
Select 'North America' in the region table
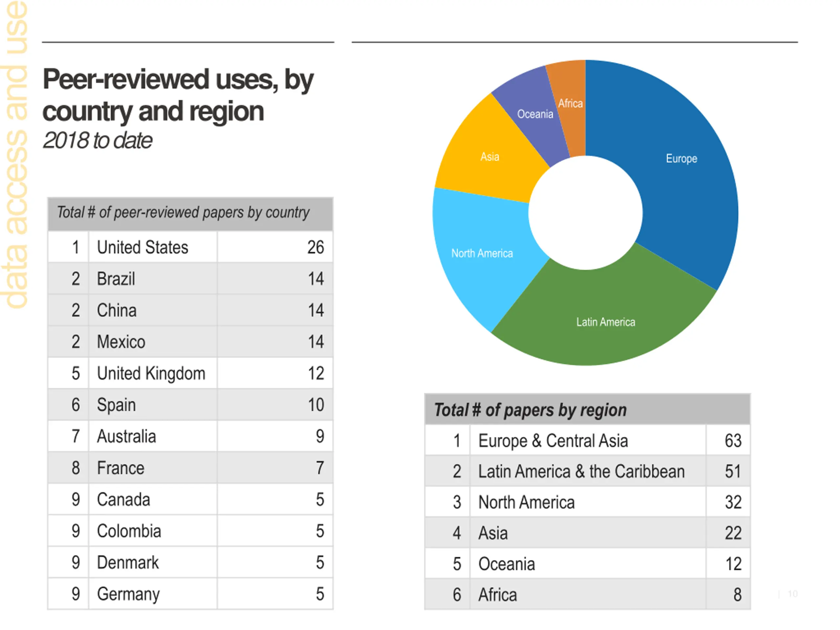(x=588, y=502)
